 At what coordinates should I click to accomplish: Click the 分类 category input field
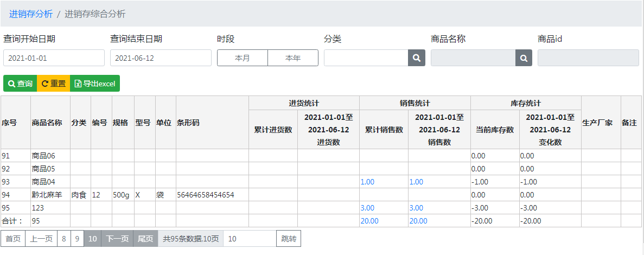coord(366,58)
